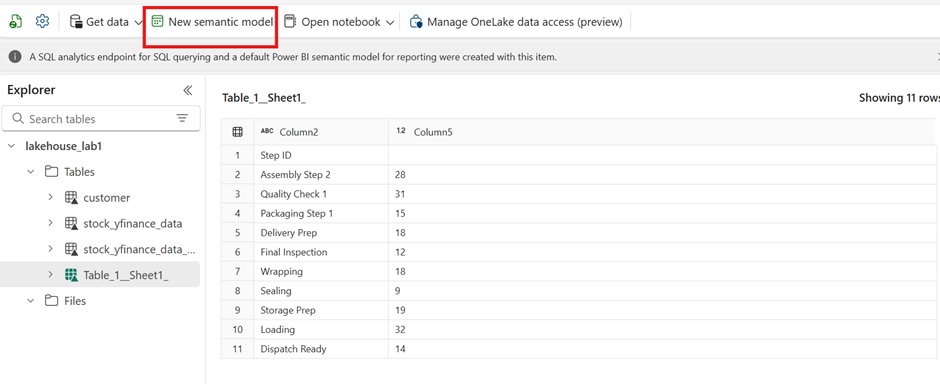Click the Quality Check 1 cell
The width and height of the screenshot is (940, 384).
(321, 194)
